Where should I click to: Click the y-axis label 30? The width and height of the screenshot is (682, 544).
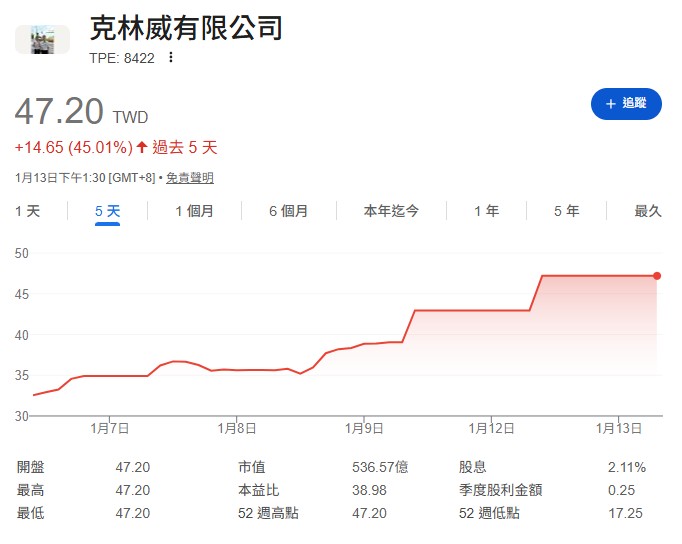[21, 416]
